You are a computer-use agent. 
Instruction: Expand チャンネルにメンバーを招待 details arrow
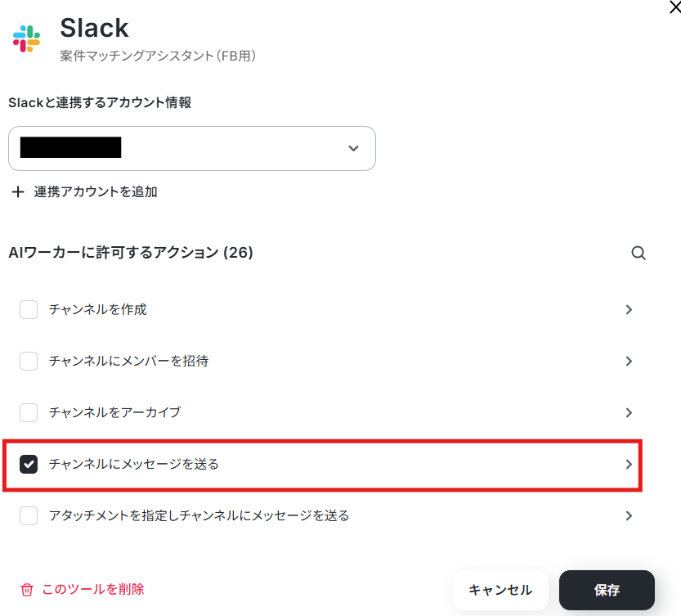(x=629, y=361)
